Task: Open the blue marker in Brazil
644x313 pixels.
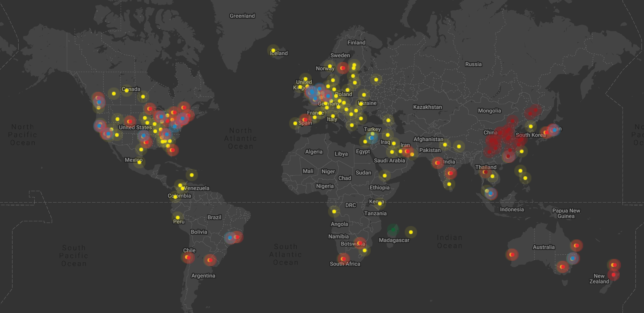Action: pos(230,238)
